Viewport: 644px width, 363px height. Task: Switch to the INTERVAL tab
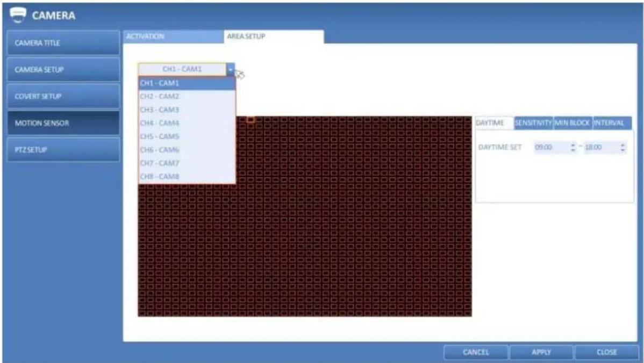(612, 122)
